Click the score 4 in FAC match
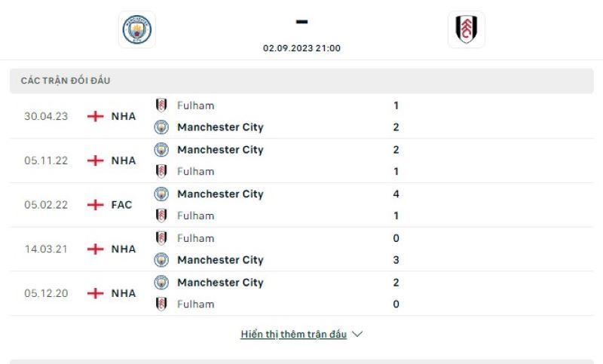Screen dimensions: 603x364 coord(396,194)
